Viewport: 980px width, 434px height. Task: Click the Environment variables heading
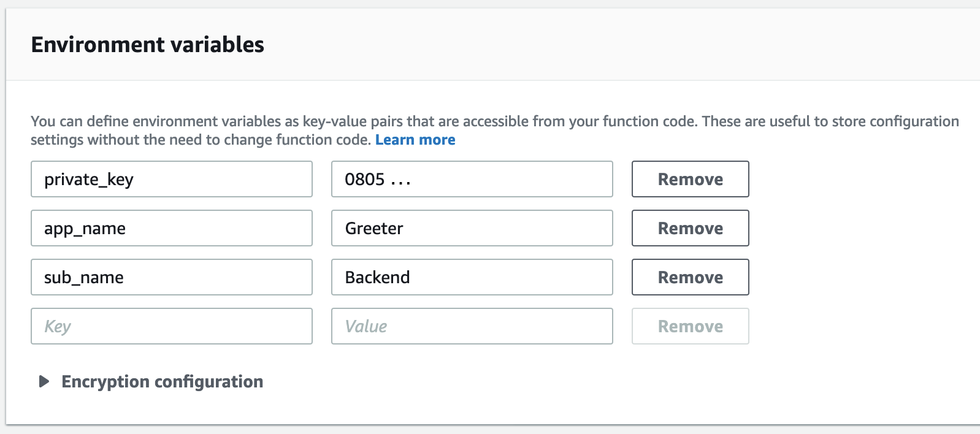pos(148,45)
